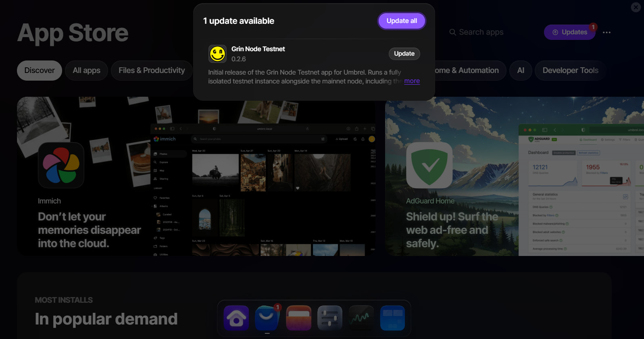The width and height of the screenshot is (644, 339).
Task: Click "Don't let your memories disappear" tagline
Action: pos(89,230)
